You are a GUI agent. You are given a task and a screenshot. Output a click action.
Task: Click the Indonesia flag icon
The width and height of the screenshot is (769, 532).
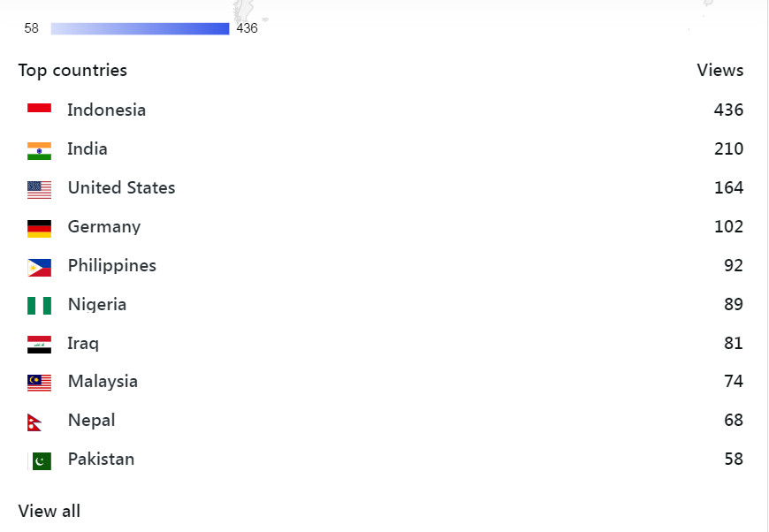tap(39, 110)
